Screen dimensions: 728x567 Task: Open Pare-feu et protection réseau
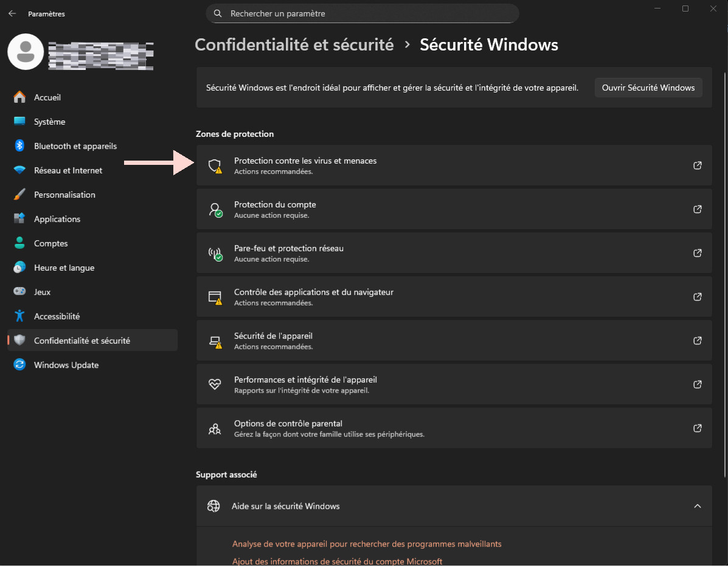pyautogui.click(x=454, y=252)
